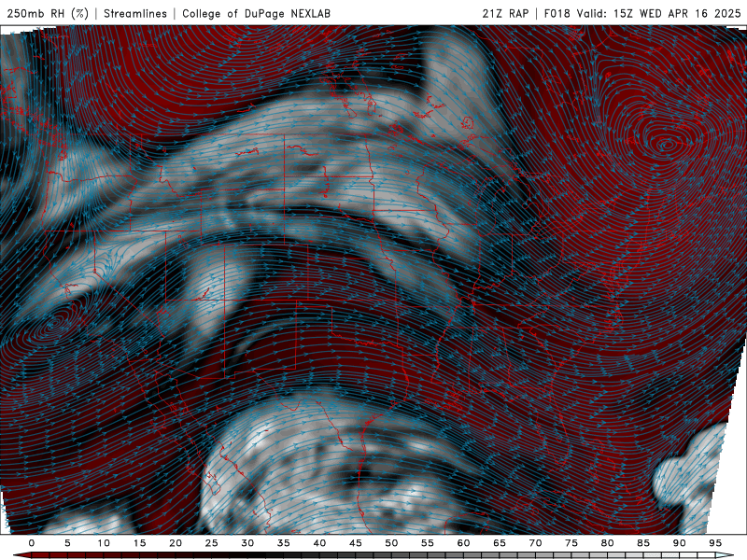Click the color scale label "5"
The height and width of the screenshot is (560, 747).
click(67, 543)
